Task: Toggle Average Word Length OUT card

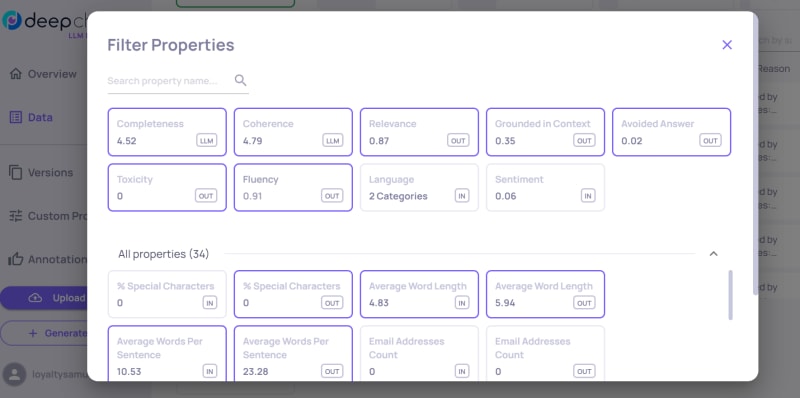Action: click(x=545, y=294)
